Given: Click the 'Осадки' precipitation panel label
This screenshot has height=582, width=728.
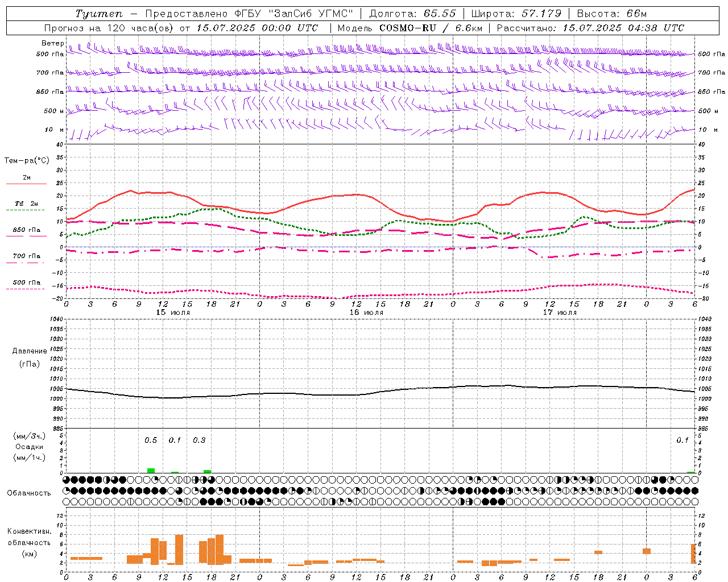Looking at the screenshot, I should (29, 447).
